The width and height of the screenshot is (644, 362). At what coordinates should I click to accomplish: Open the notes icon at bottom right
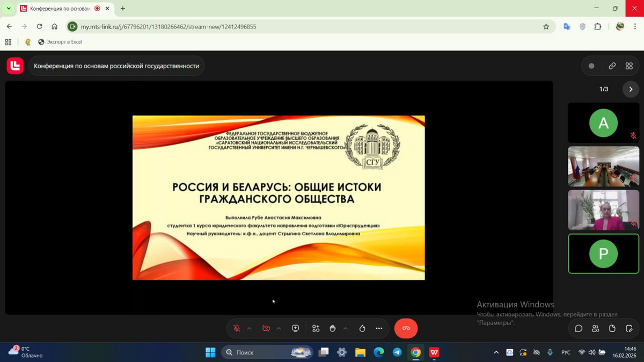tap(629, 328)
